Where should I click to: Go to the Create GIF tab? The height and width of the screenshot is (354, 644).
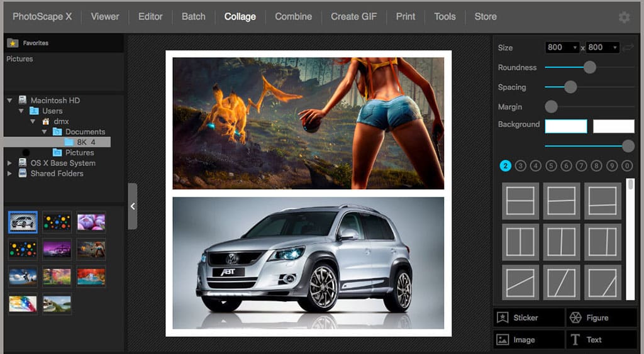click(x=353, y=17)
